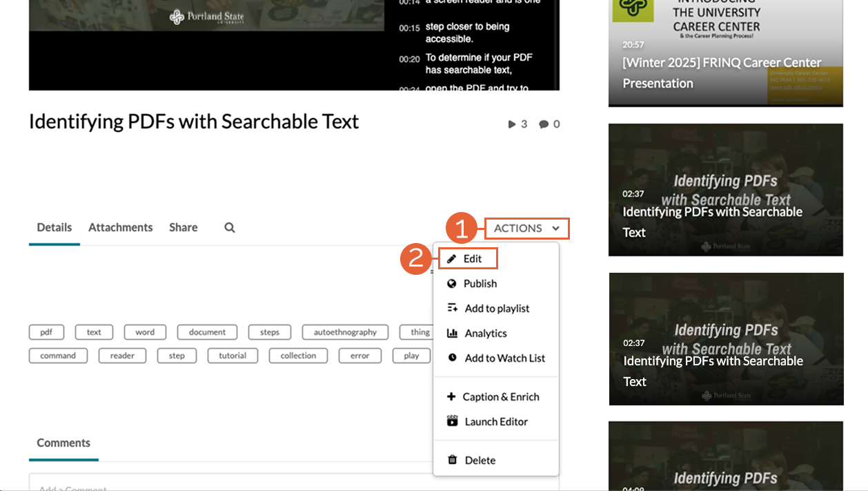
Task: Click transcript line 'step closer to being accessible.'
Action: (468, 33)
